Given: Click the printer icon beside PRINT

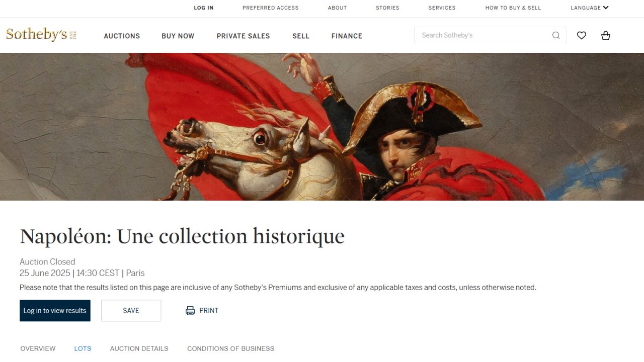Looking at the screenshot, I should click(x=190, y=311).
